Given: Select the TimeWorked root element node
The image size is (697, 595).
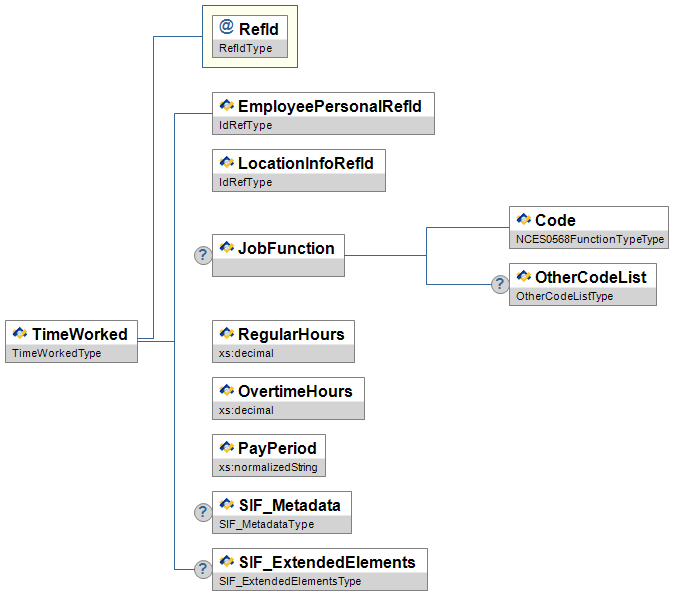Looking at the screenshot, I should coord(72,341).
